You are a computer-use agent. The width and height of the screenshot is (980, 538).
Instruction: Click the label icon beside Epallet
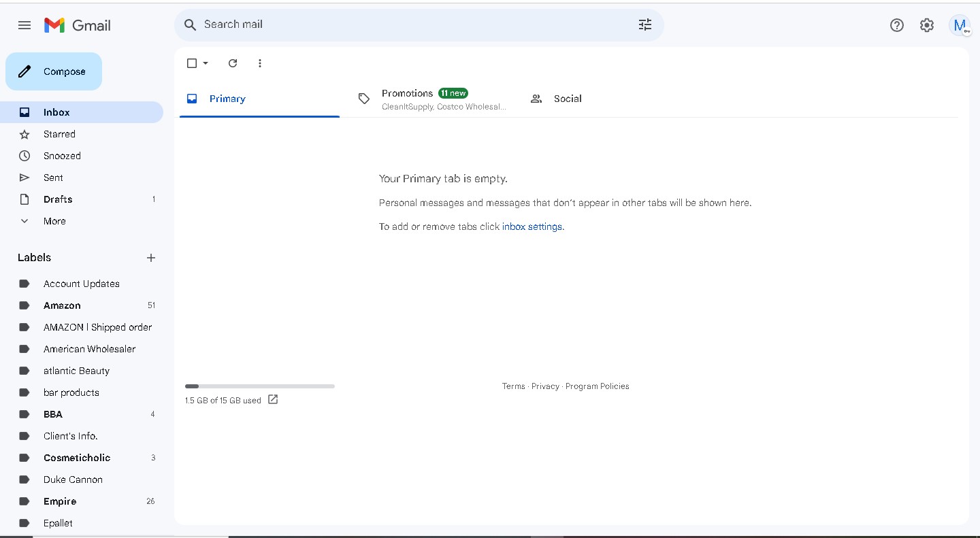[24, 523]
